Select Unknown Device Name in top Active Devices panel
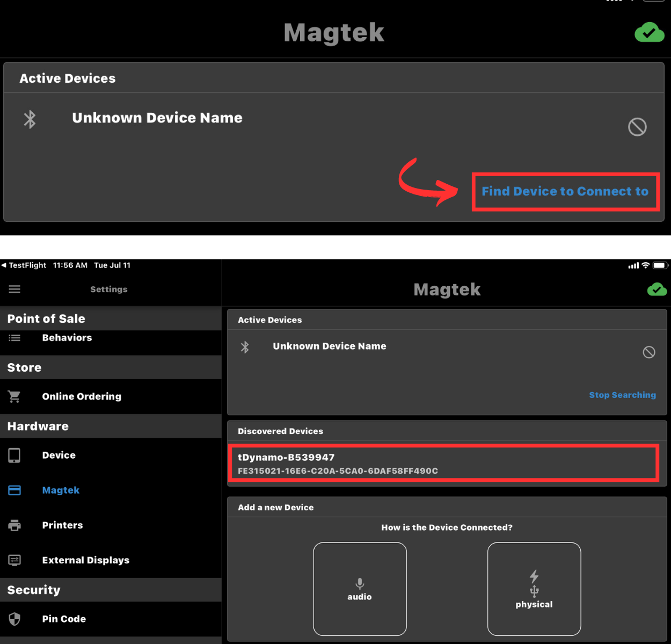Viewport: 671px width, 644px height. [x=157, y=118]
